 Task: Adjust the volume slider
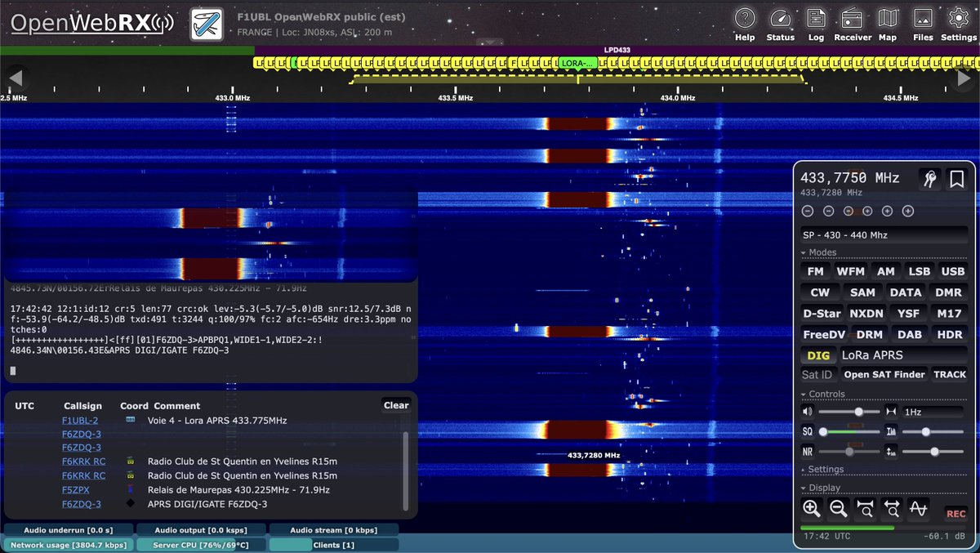tap(849, 413)
